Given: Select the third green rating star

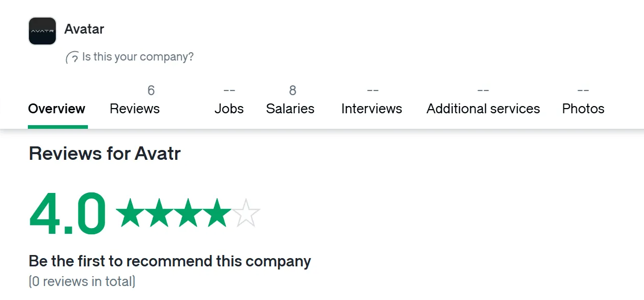Looking at the screenshot, I should (x=188, y=213).
